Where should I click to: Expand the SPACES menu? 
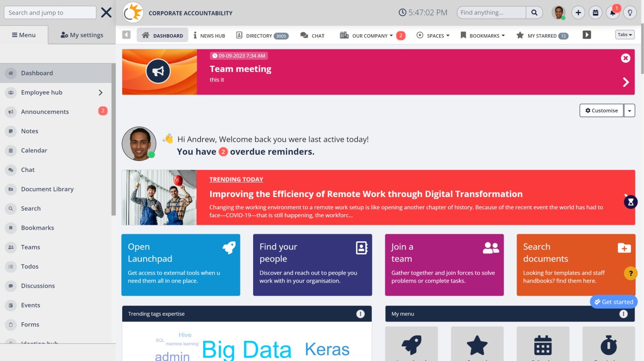click(x=433, y=35)
